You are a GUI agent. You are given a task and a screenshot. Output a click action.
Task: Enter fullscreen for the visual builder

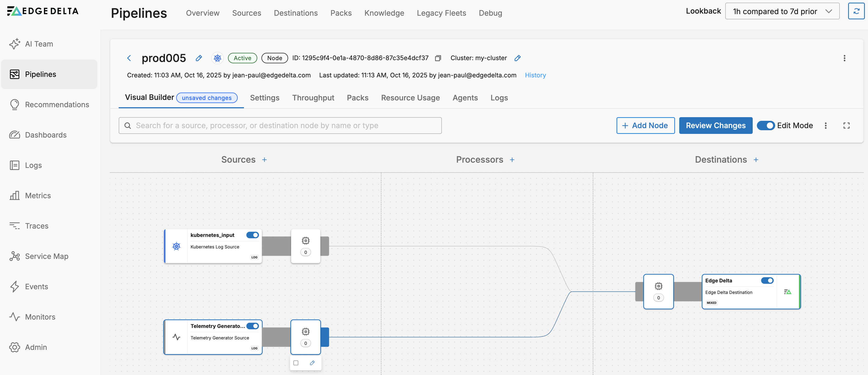coord(846,126)
